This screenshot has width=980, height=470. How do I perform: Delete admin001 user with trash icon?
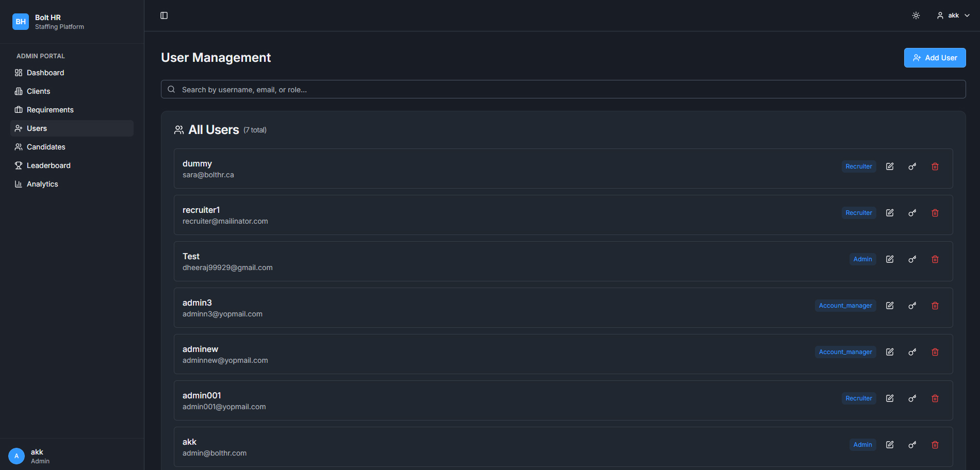click(x=935, y=398)
